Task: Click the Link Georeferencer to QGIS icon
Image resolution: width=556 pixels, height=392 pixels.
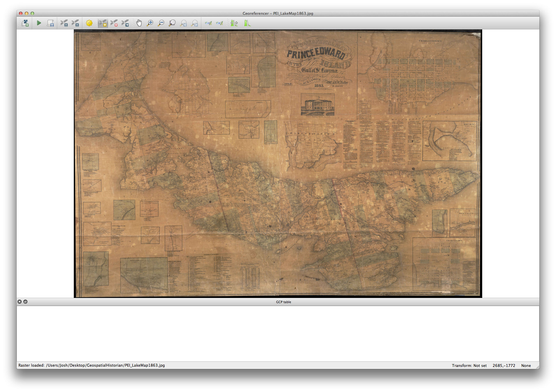Action: coord(208,23)
